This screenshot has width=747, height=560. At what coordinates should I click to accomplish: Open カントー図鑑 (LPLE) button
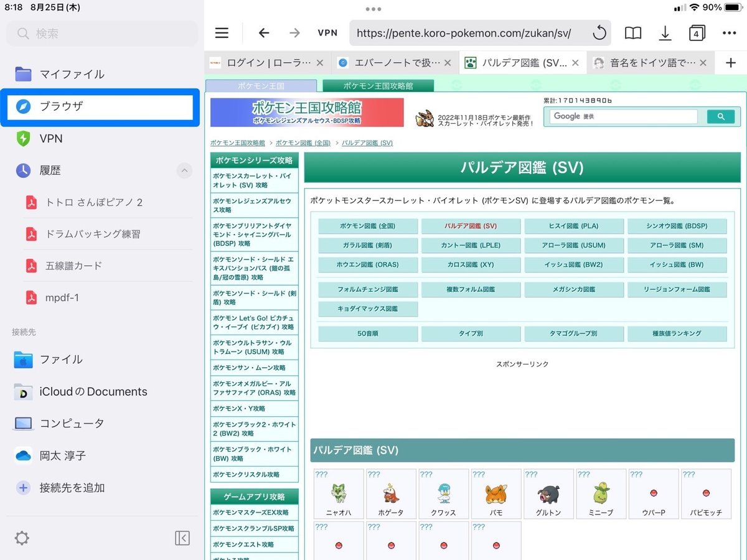[x=471, y=245]
